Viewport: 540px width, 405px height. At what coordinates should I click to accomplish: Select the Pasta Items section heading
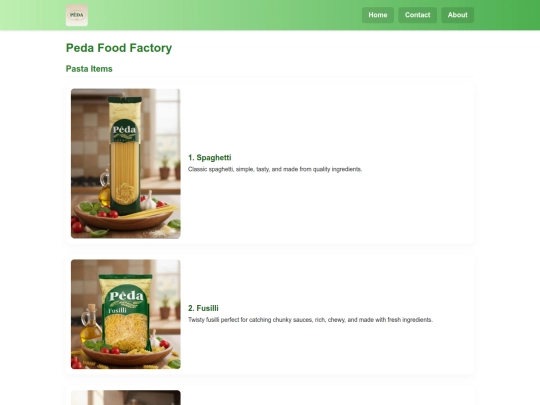click(89, 69)
